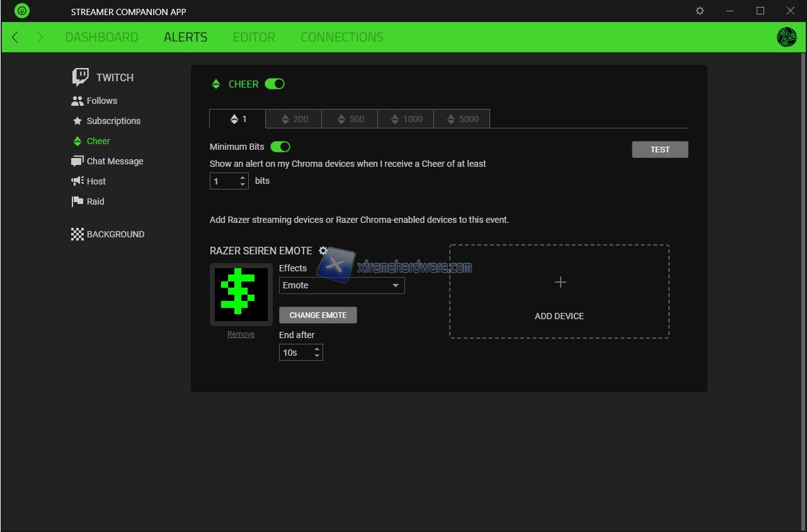Increase the minimum bits stepper value
807x532 pixels.
(243, 178)
